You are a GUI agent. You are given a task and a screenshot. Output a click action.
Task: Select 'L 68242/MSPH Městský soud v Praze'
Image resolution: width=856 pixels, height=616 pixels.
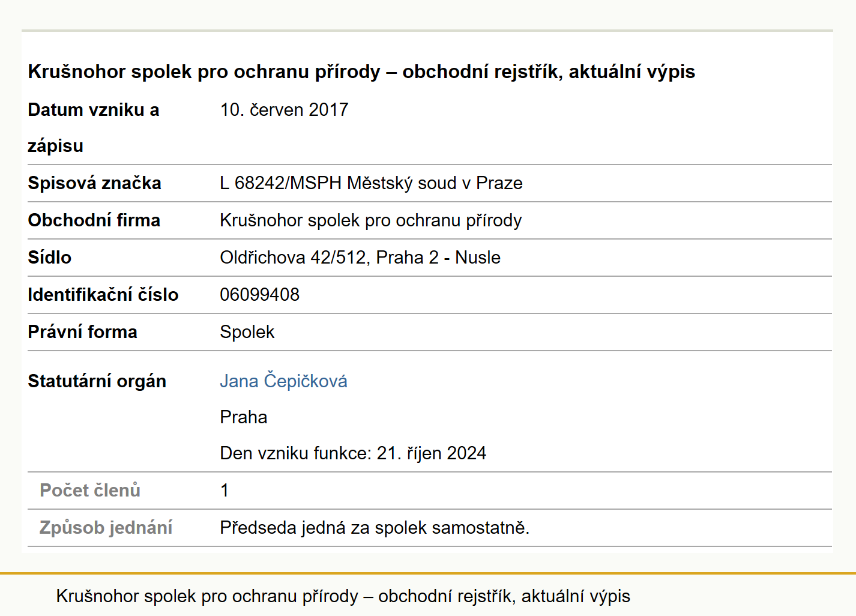(371, 183)
